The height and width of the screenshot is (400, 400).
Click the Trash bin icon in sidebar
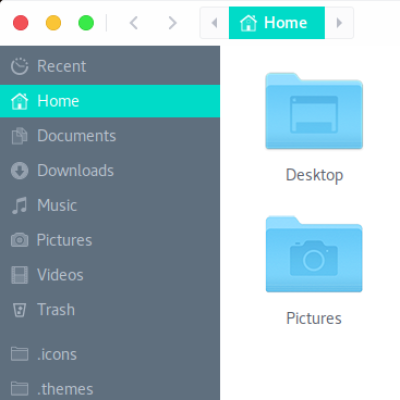coord(19,310)
